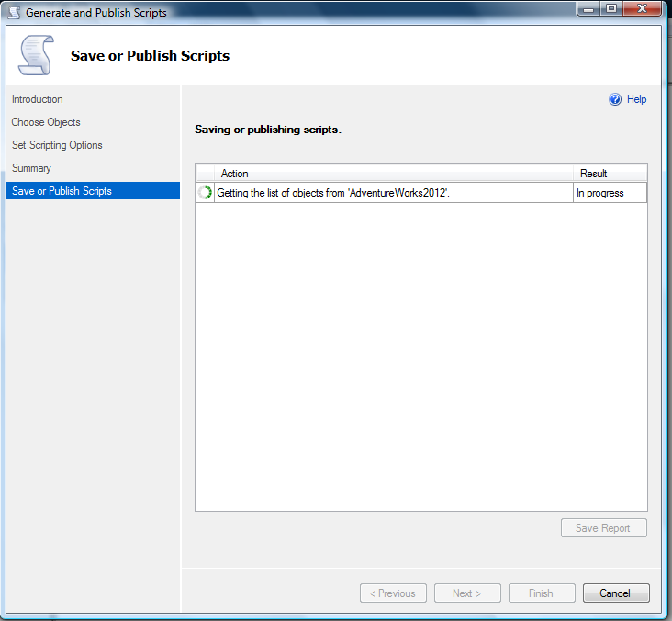Screen dimensions: 672x621
Task: Jump to the Summary step
Action: pos(31,168)
